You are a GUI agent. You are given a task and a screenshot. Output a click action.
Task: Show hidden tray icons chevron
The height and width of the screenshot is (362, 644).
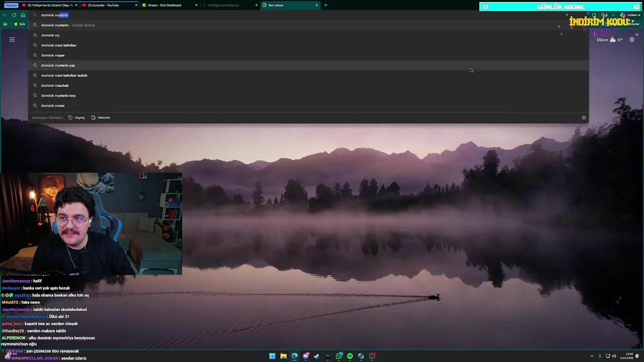[592, 356]
